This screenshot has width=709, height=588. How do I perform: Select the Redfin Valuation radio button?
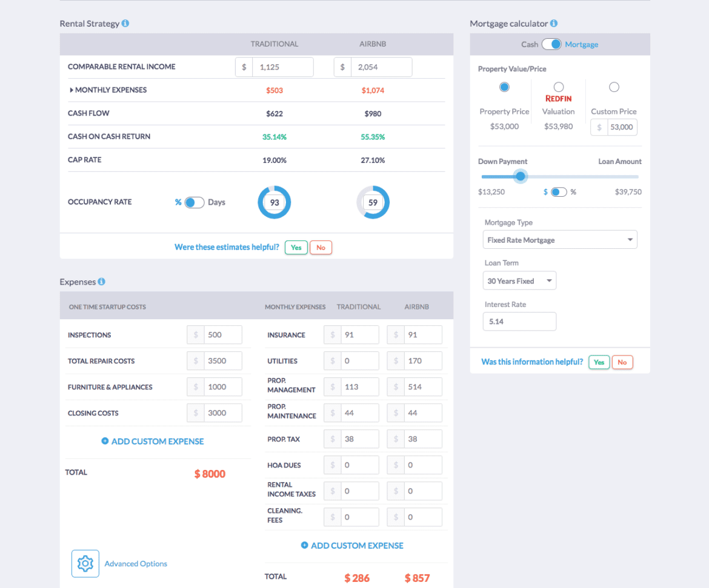pos(558,87)
